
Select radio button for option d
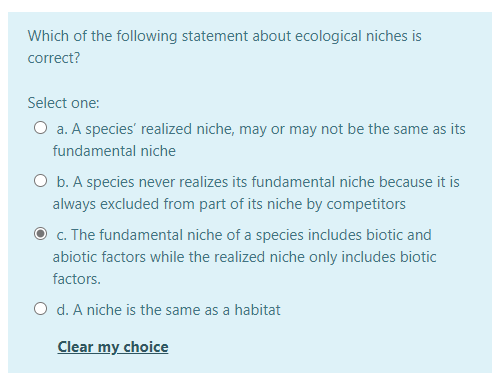40,309
